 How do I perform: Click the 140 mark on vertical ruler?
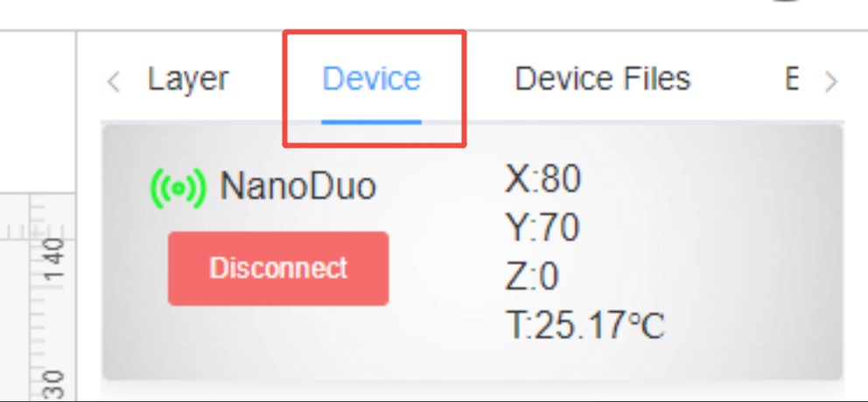point(54,258)
